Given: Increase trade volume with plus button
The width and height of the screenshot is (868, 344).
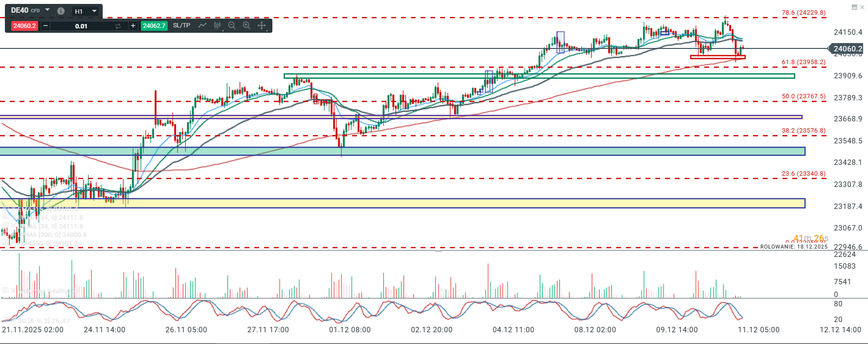Looking at the screenshot, I should [133, 26].
